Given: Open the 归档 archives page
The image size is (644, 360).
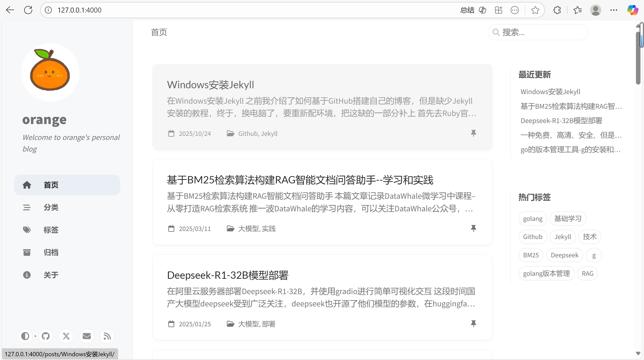Looking at the screenshot, I should point(67,252).
